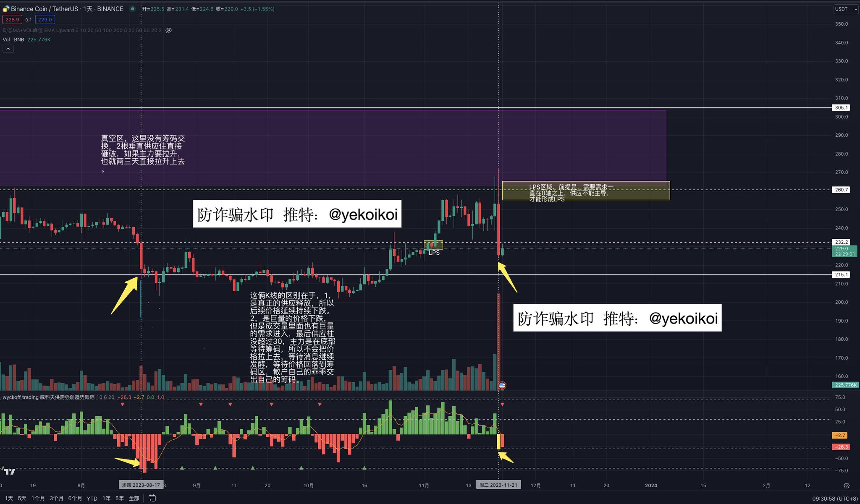Viewport: 860px width, 504px height.
Task: Click the 260.7 dashed line price label
Action: point(841,190)
